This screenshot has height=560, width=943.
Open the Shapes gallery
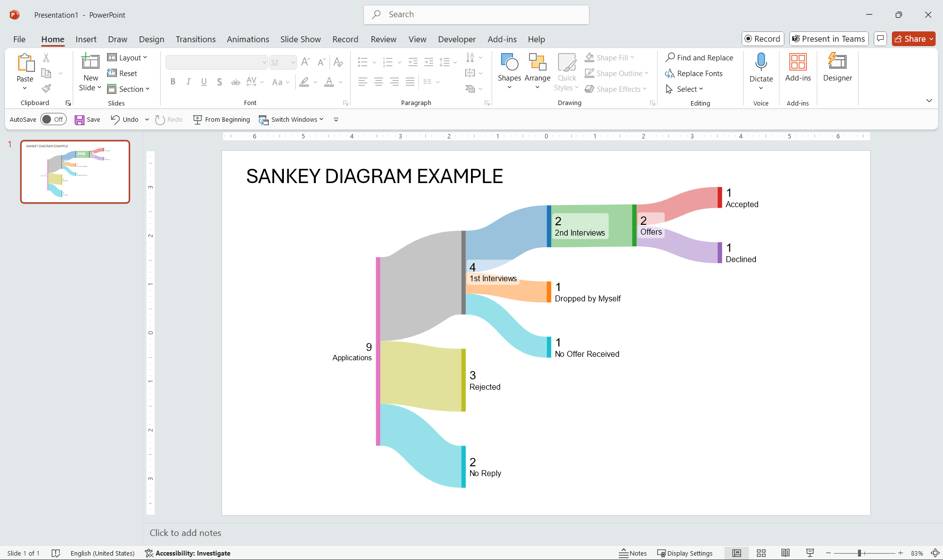[x=509, y=71]
